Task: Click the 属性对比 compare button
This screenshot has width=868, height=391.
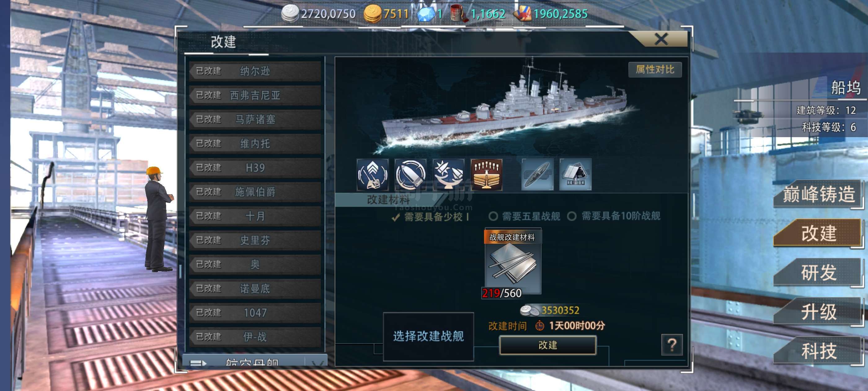Action: click(x=655, y=70)
